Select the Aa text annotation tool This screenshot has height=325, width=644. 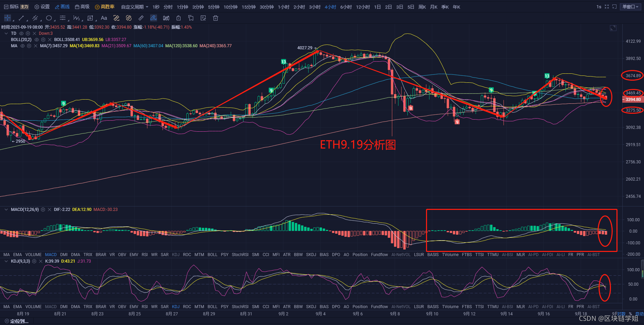click(104, 18)
